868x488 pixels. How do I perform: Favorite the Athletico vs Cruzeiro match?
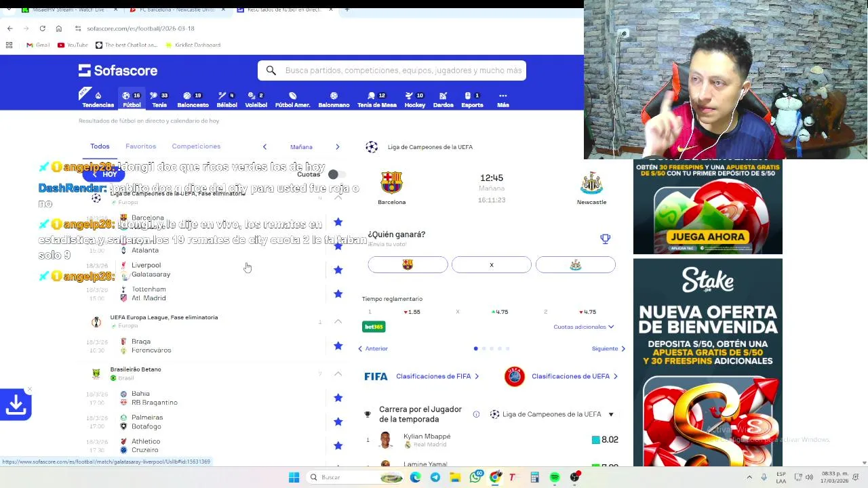(x=338, y=445)
